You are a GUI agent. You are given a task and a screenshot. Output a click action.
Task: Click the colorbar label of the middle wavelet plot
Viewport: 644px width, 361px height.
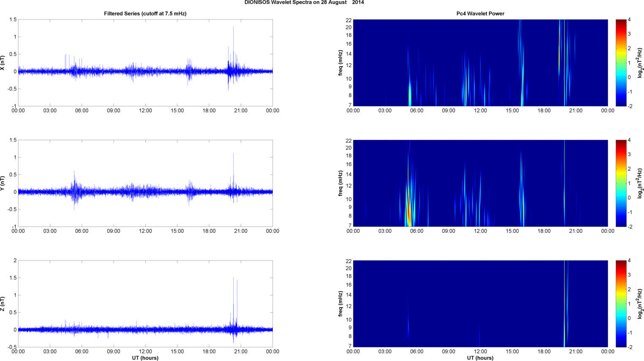coord(640,183)
